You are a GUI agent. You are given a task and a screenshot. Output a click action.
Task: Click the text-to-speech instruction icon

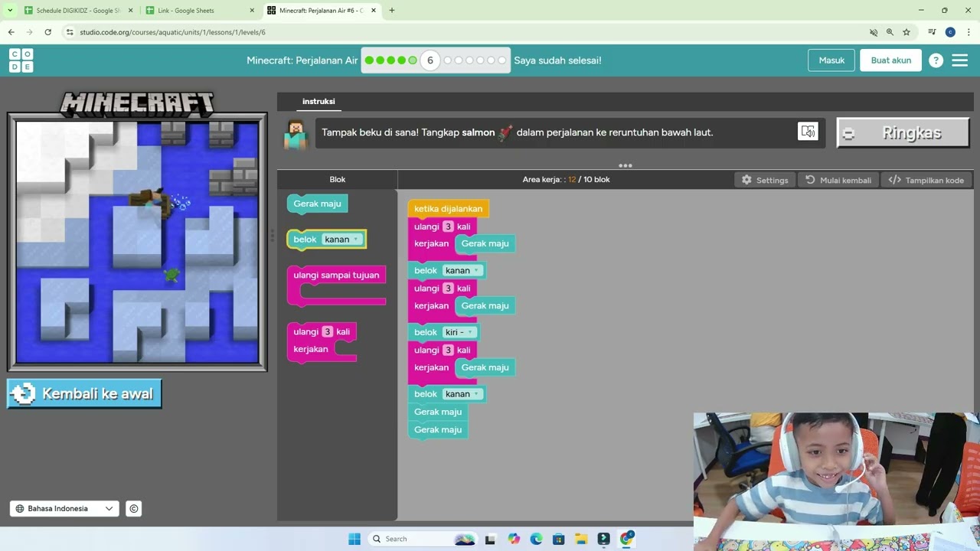point(808,132)
